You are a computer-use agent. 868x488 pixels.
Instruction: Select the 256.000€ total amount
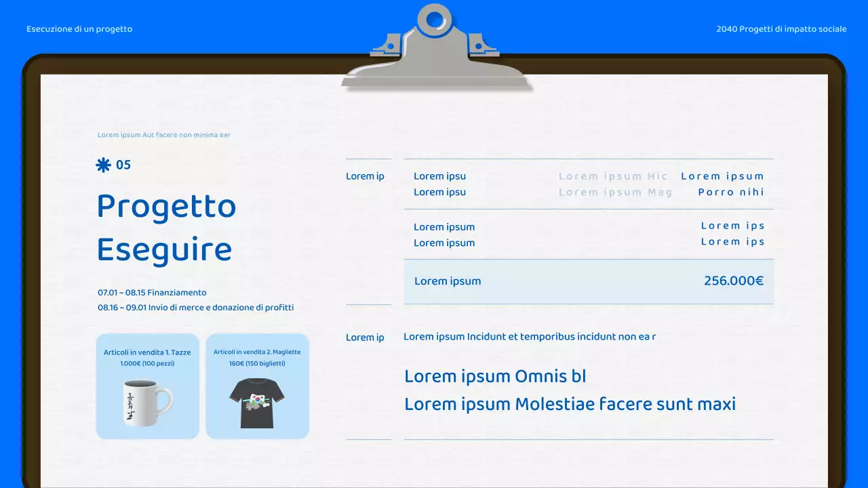click(x=733, y=281)
